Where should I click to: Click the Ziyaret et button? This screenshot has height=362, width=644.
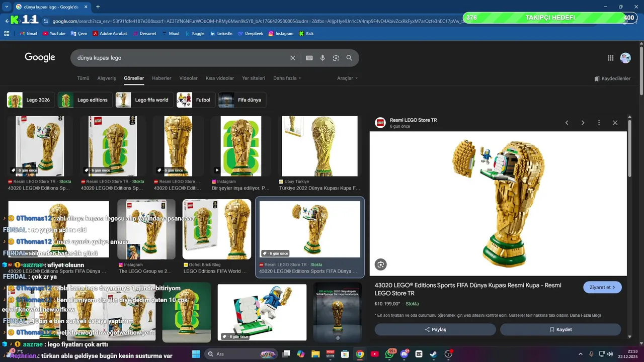[602, 287]
